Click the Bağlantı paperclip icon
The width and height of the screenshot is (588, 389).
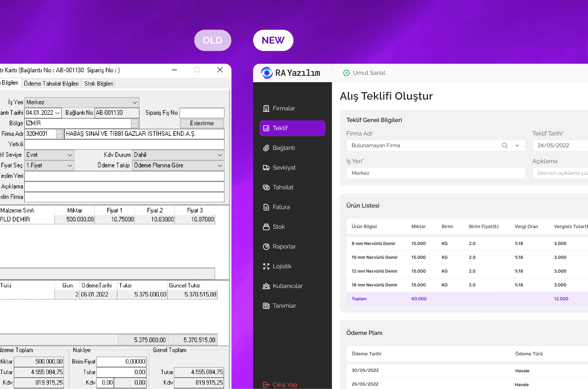coord(266,148)
